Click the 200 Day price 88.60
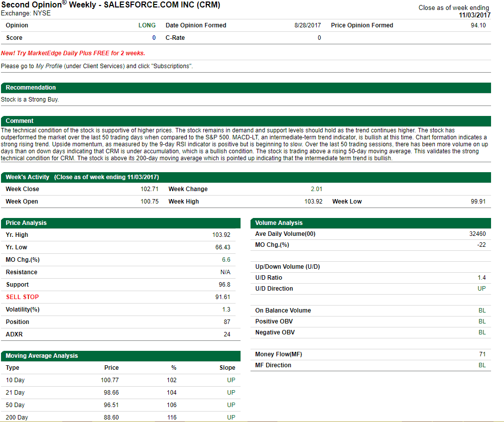504x422 pixels. [x=111, y=418]
